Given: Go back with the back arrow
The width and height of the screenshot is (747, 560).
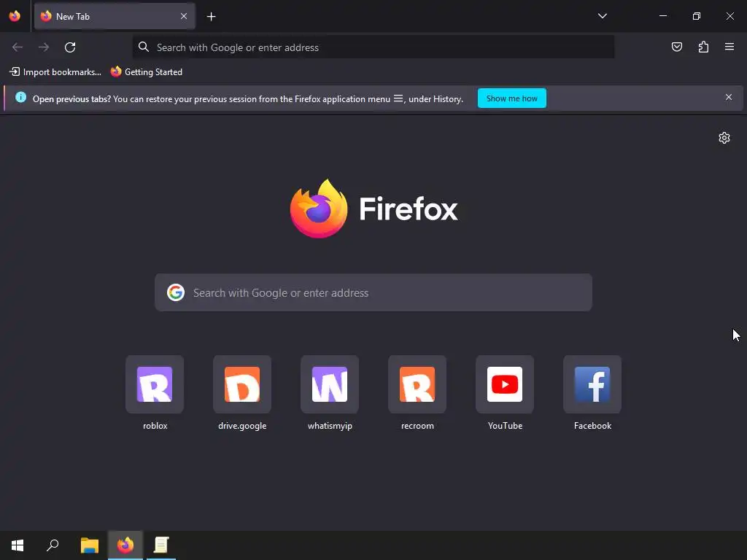Looking at the screenshot, I should [18, 47].
